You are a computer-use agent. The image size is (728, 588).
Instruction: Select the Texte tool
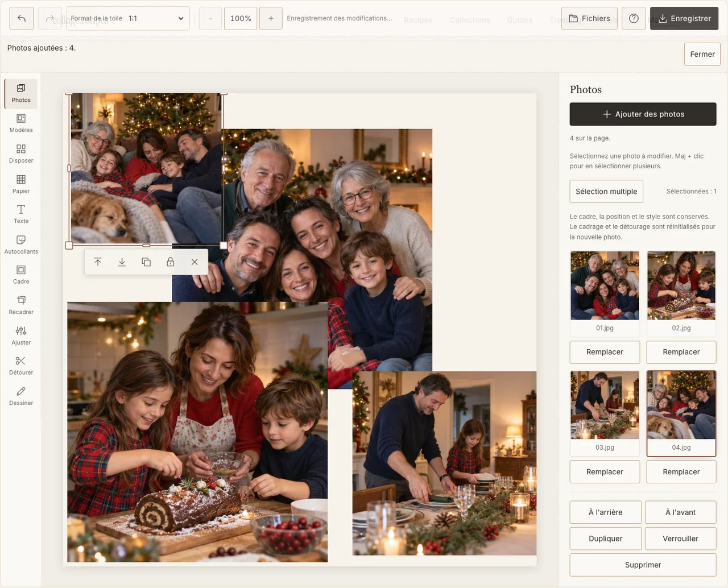pos(21,214)
